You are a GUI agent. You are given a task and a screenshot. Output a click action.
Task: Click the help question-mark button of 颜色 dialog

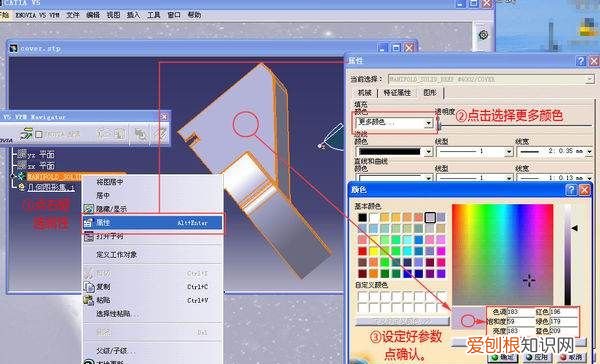pos(571,190)
